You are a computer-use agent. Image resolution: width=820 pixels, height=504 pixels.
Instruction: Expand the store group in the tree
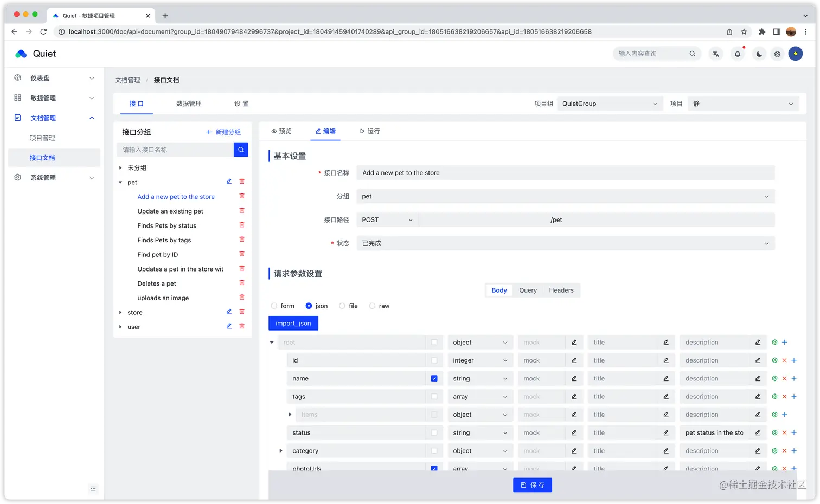point(120,312)
